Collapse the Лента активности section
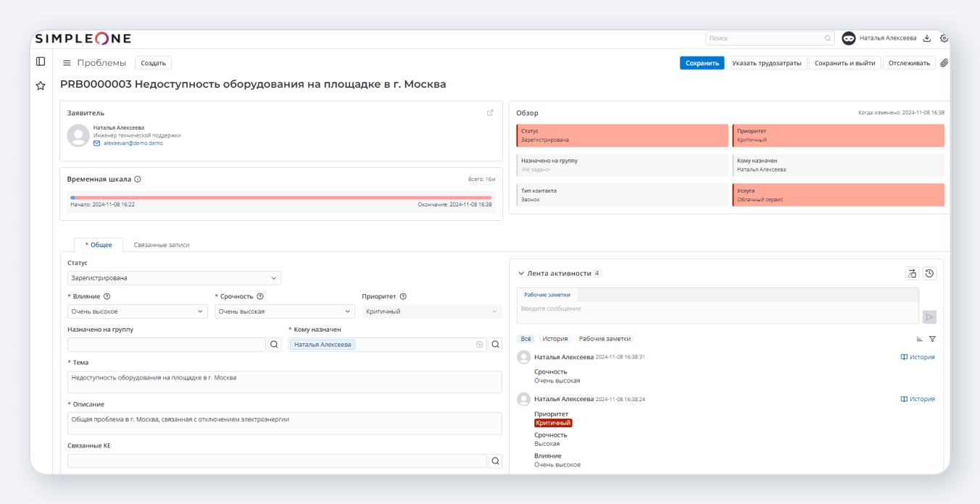The image size is (980, 504). 520,274
